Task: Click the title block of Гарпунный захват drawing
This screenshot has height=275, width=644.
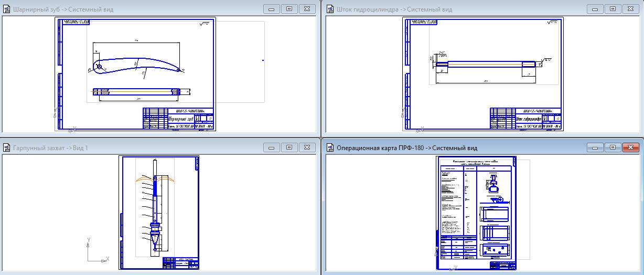Action: coord(181,263)
